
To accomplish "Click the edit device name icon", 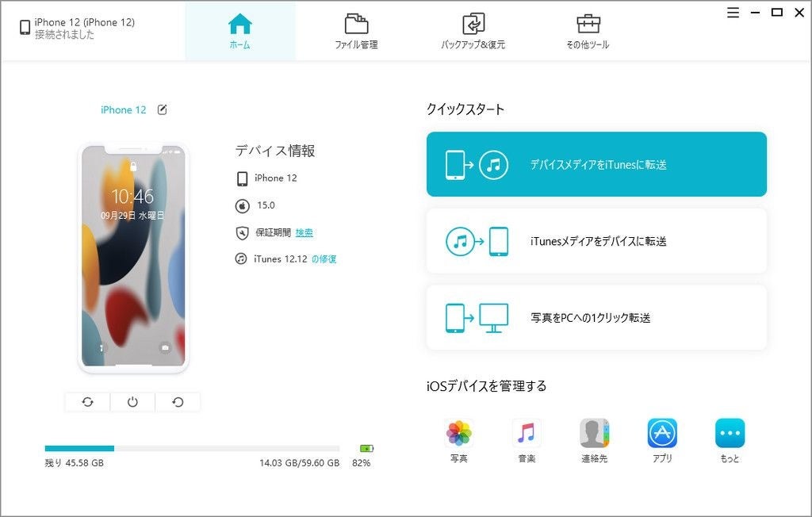I will [x=162, y=109].
